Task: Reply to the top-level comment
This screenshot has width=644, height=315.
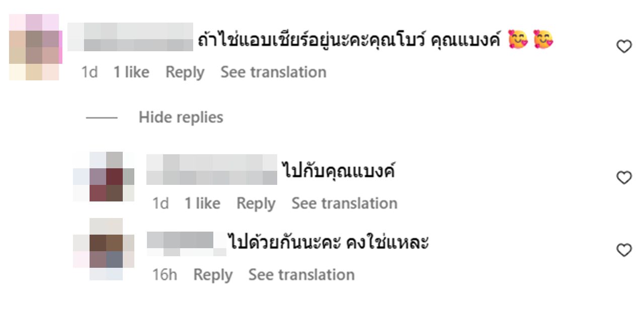Action: coord(185,72)
